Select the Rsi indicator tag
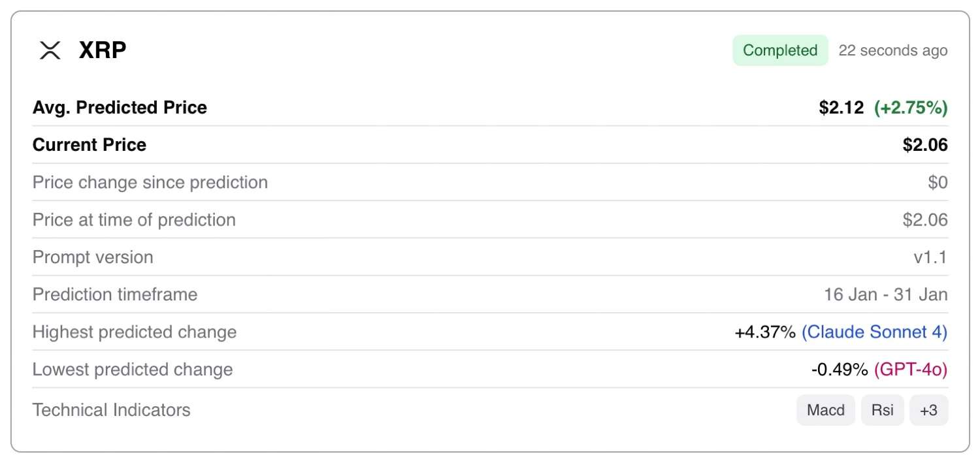The width and height of the screenshot is (980, 463). 882,410
